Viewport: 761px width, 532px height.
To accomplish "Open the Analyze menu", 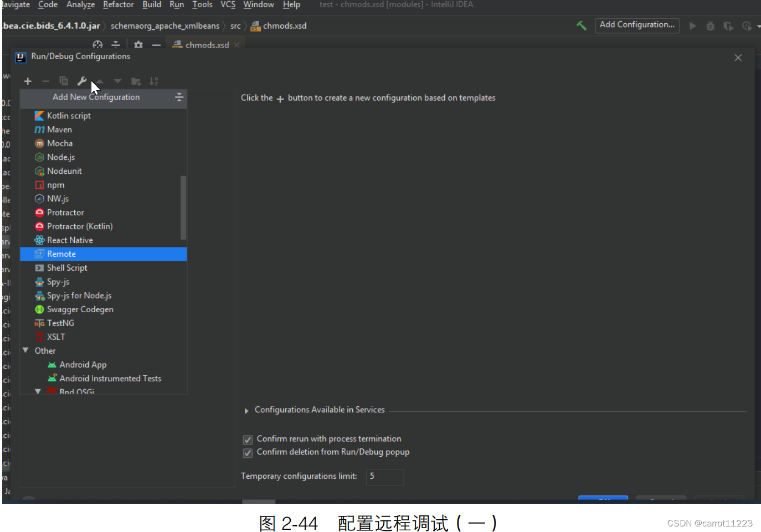I will (81, 4).
